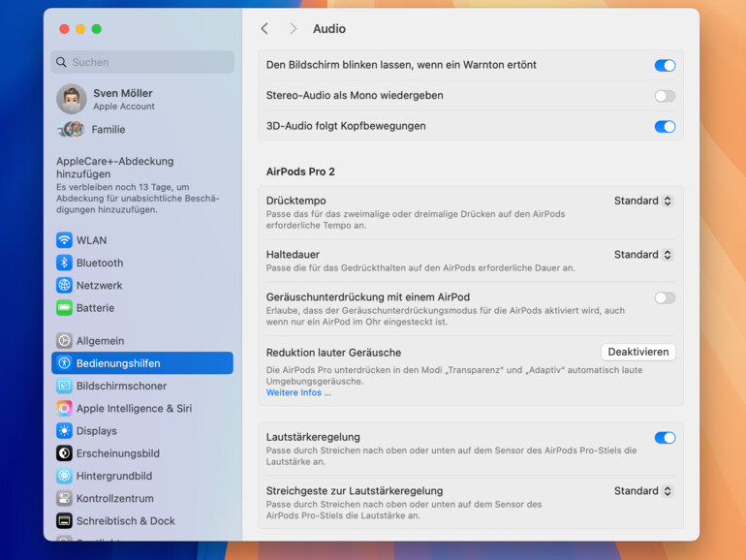Image resolution: width=746 pixels, height=560 pixels.
Task: Open Netzwerk settings via globe icon
Action: (x=64, y=286)
